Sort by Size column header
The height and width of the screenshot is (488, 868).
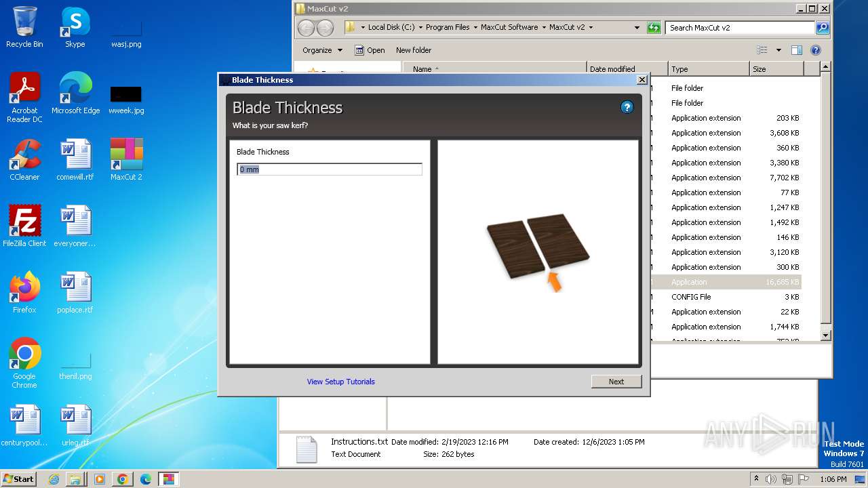point(776,69)
